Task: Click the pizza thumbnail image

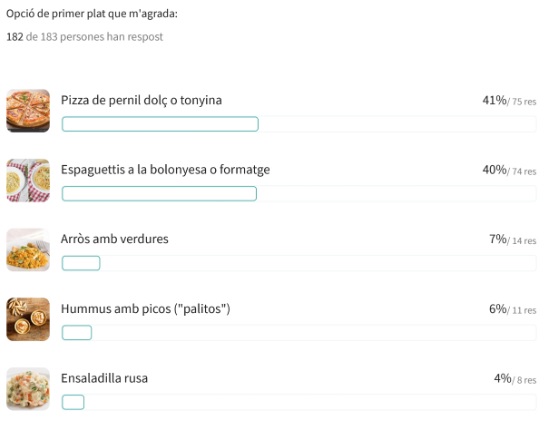Action: click(28, 111)
